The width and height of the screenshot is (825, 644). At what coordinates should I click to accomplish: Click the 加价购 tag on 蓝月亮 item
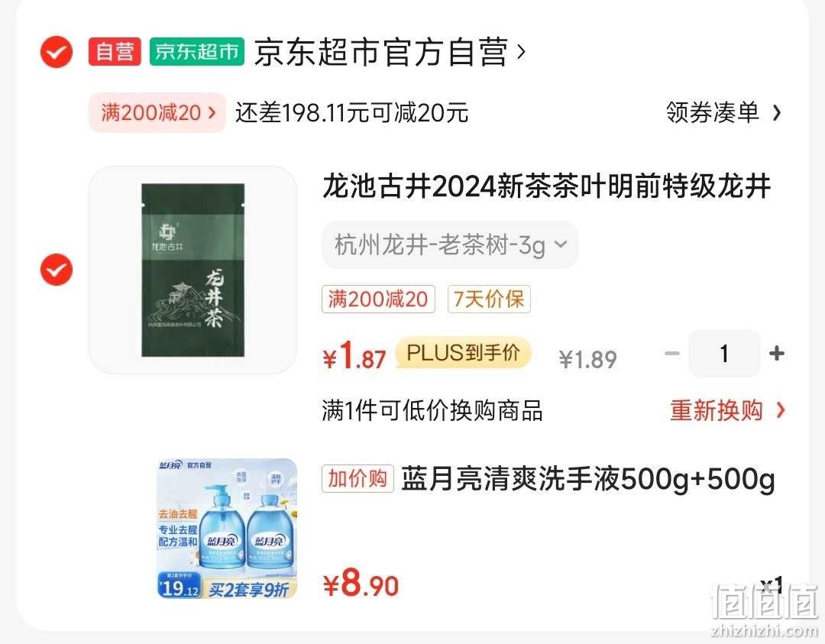tap(357, 479)
